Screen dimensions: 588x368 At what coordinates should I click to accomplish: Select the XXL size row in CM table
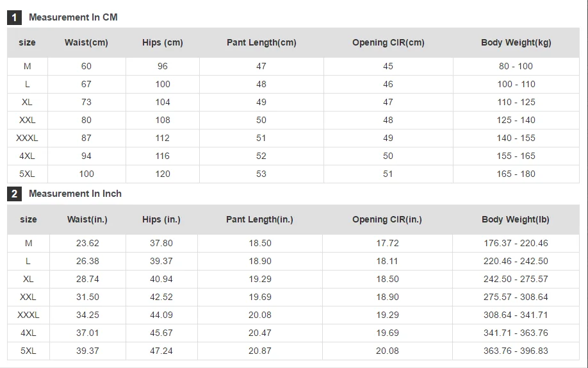pos(293,120)
